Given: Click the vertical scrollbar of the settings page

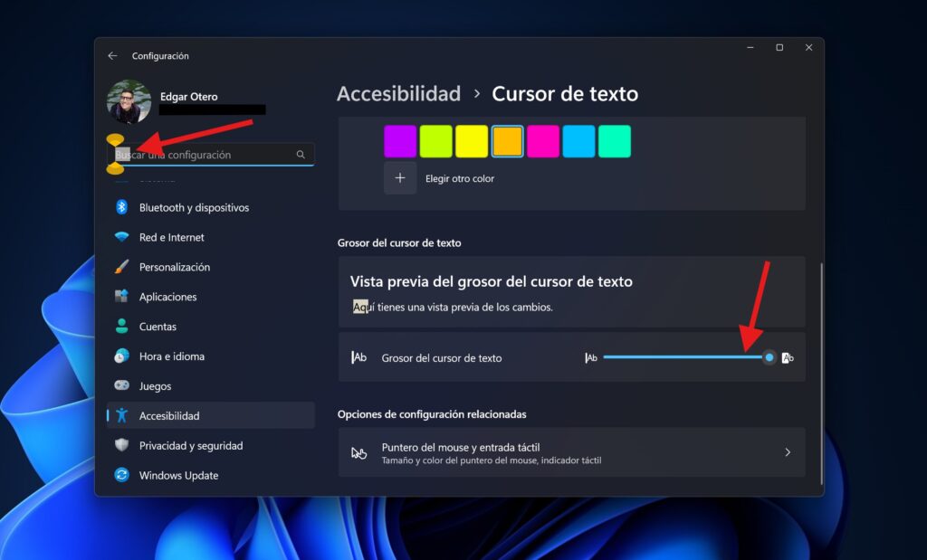Looking at the screenshot, I should click(821, 374).
